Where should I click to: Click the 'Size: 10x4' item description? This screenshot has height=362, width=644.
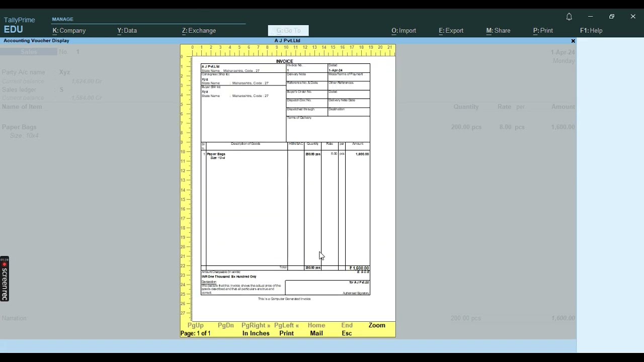24,136
